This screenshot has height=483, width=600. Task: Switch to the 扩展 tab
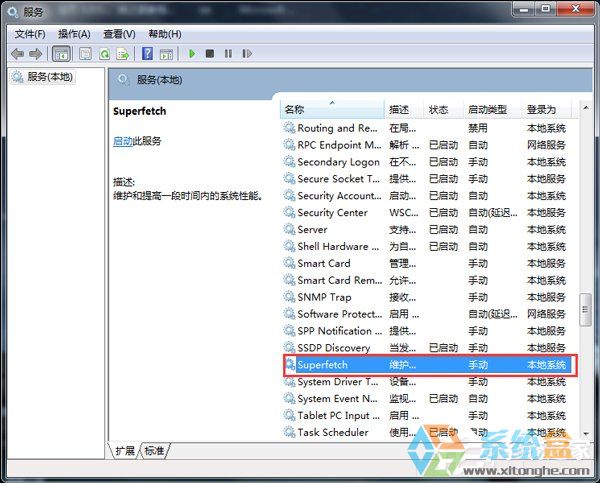coord(124,451)
